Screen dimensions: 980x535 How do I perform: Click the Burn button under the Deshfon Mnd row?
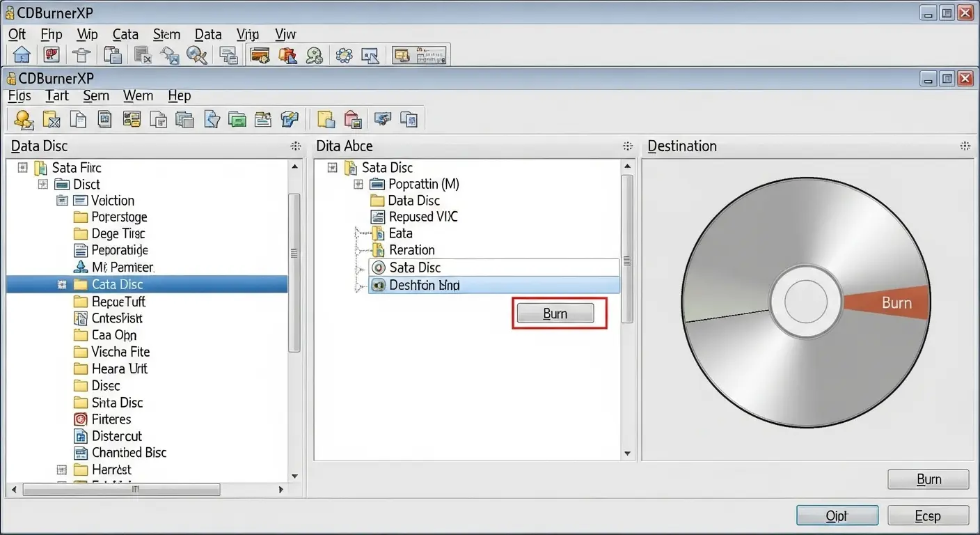[x=555, y=314]
